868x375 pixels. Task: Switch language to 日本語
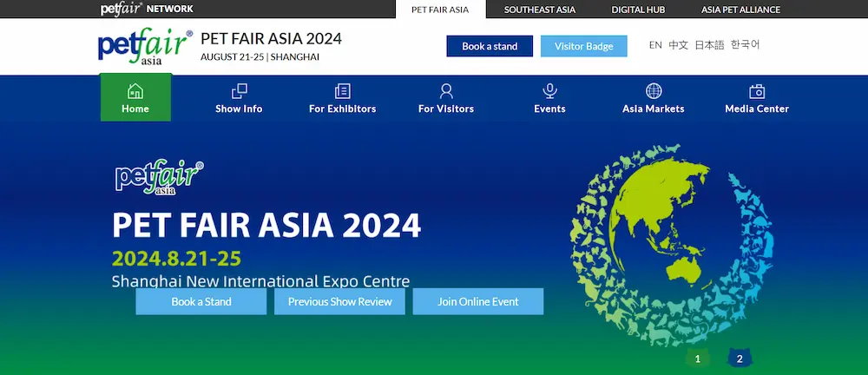pyautogui.click(x=709, y=45)
